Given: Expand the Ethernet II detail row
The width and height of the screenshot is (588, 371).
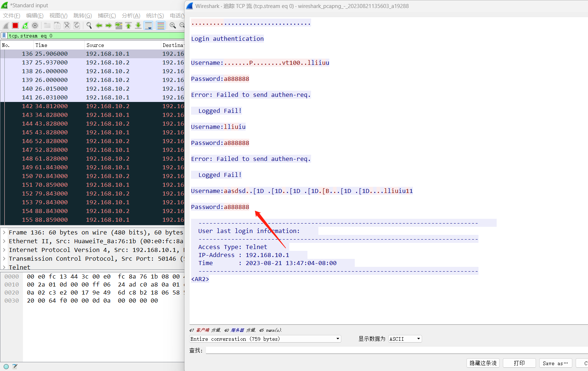Looking at the screenshot, I should point(4,241).
